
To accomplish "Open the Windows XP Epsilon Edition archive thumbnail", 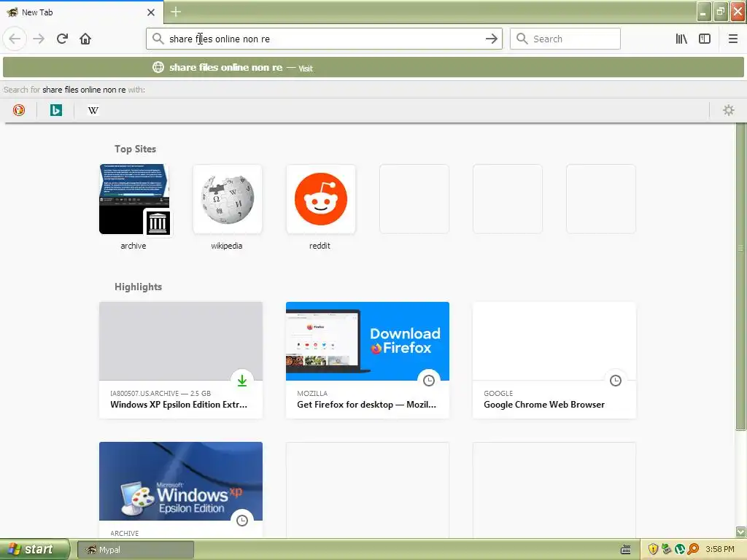I will click(x=181, y=481).
